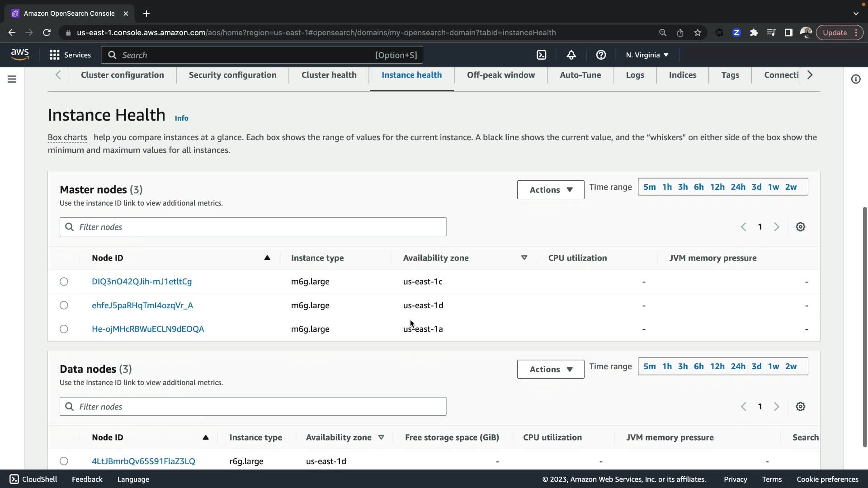Set Master nodes time range to 24h
Screen dimensions: 868x488
coord(738,187)
